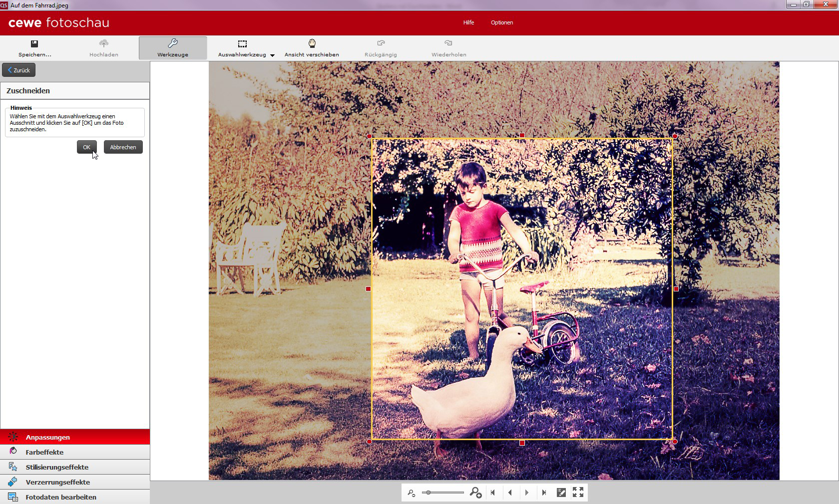
Task: Click the crop bottom-center edge handle
Action: [522, 443]
